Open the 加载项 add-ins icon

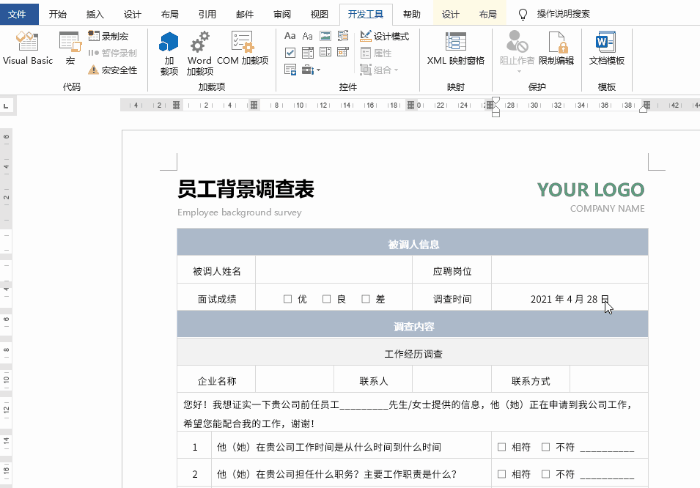click(x=169, y=50)
